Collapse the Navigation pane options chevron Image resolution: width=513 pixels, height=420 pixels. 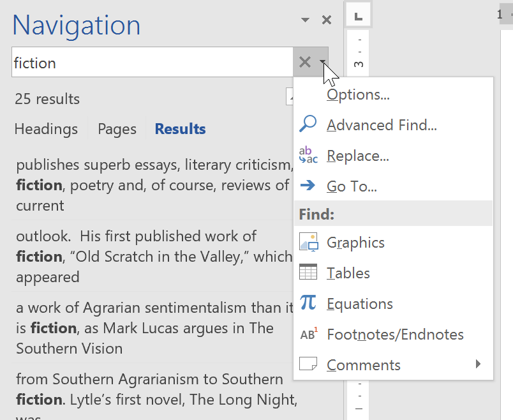pyautogui.click(x=305, y=19)
